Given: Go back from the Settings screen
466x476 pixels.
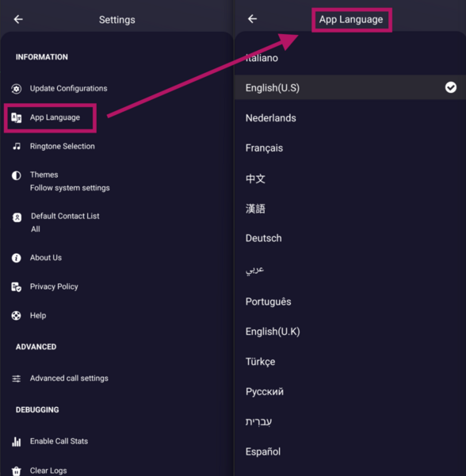Looking at the screenshot, I should [18, 19].
